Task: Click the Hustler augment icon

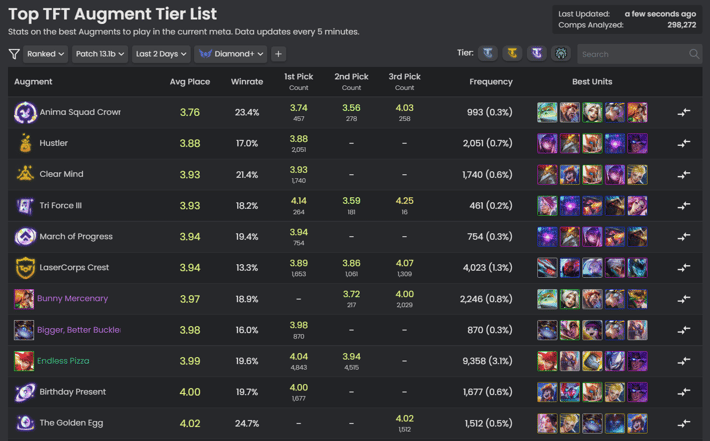Action: pyautogui.click(x=25, y=143)
